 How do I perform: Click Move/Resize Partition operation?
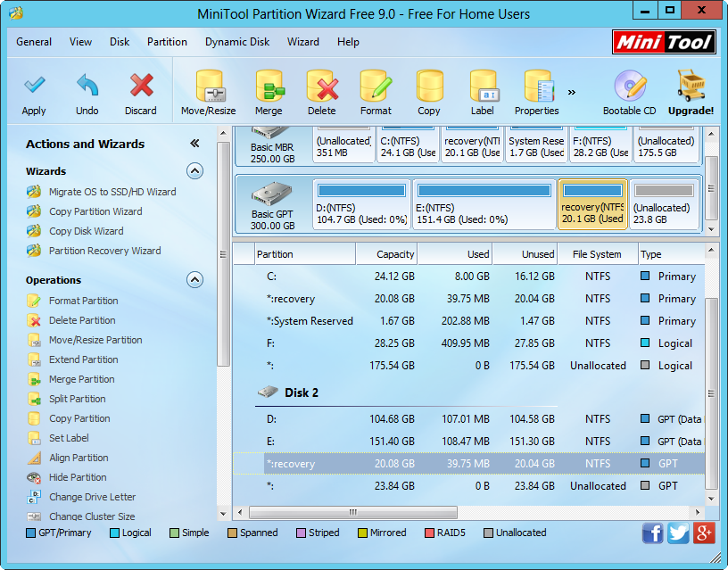tap(95, 340)
